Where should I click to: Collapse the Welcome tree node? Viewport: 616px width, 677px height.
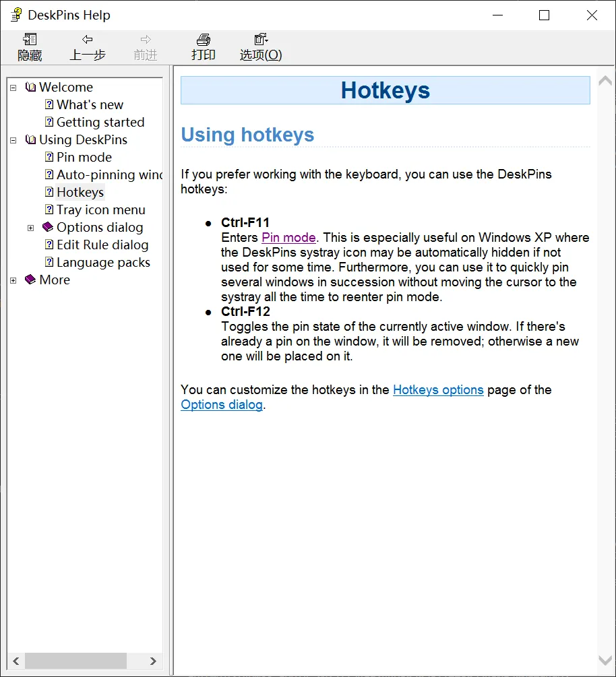(x=13, y=88)
